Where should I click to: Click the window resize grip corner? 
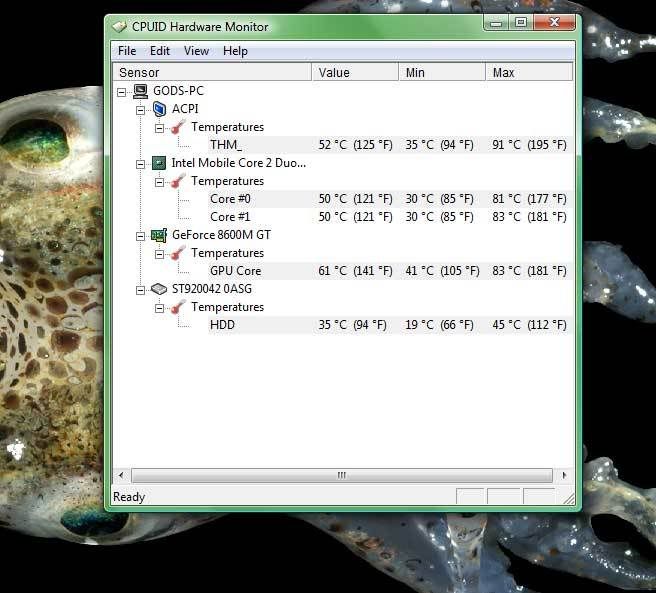click(x=569, y=498)
